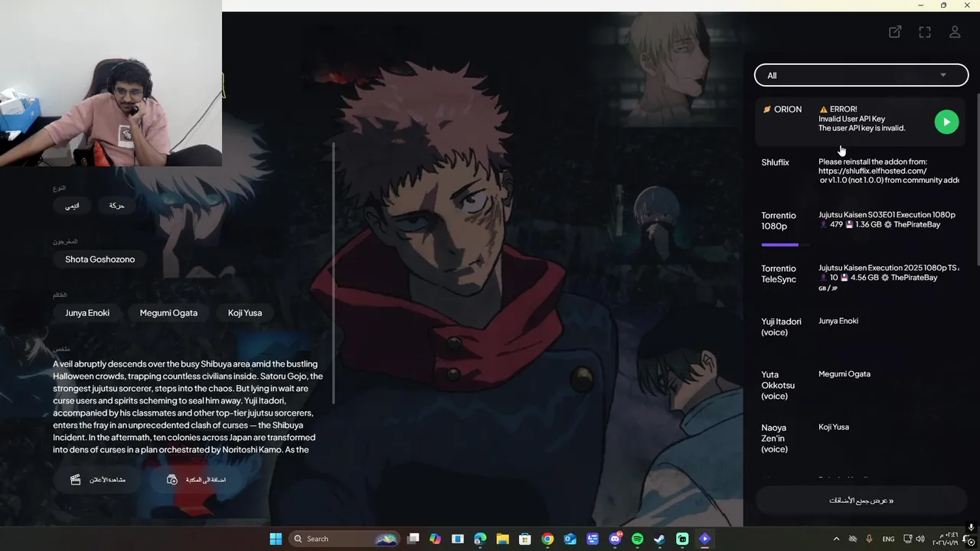Open the Windows Start menu

[x=276, y=539]
